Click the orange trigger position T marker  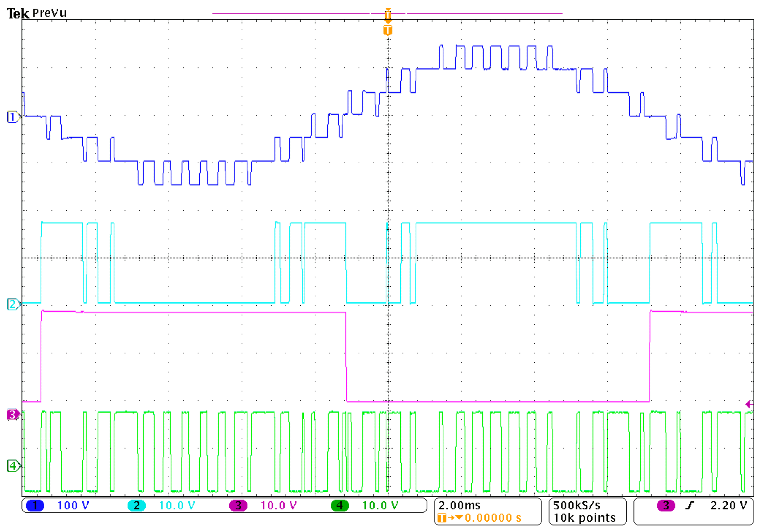click(x=388, y=30)
